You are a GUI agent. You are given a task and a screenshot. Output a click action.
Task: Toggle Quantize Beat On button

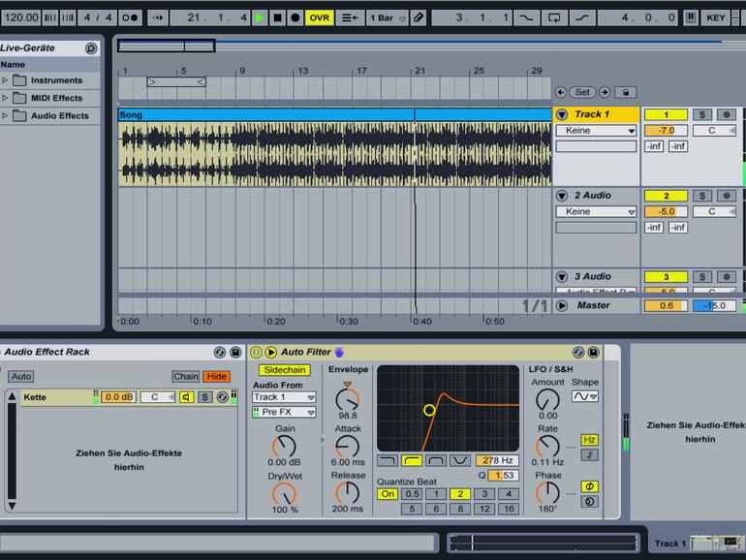tap(388, 494)
